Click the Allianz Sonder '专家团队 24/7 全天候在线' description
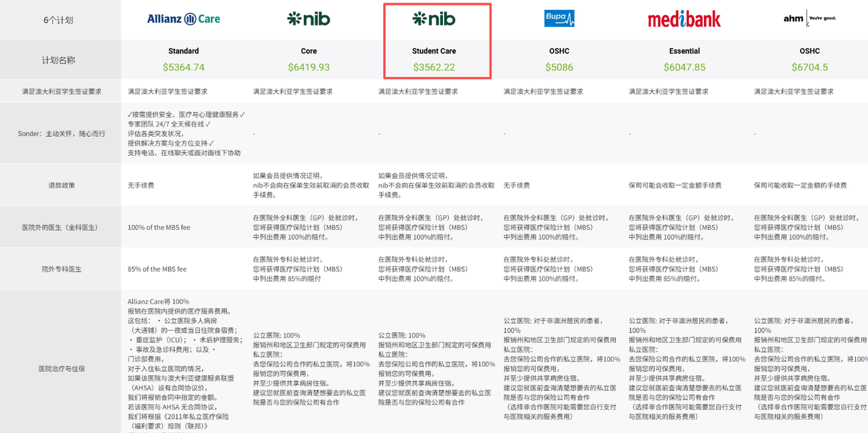This screenshot has width=868, height=433. [x=169, y=124]
